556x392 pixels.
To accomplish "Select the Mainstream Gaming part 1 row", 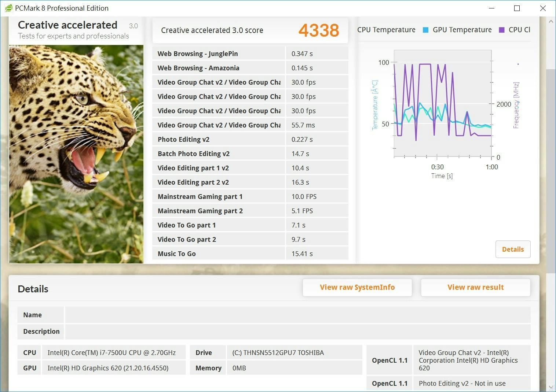I will click(250, 197).
